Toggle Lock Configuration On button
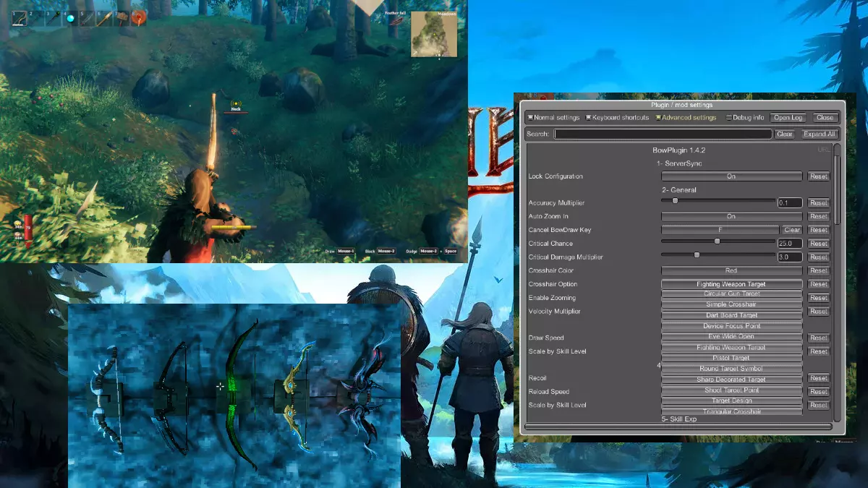868x488 pixels. coord(731,176)
